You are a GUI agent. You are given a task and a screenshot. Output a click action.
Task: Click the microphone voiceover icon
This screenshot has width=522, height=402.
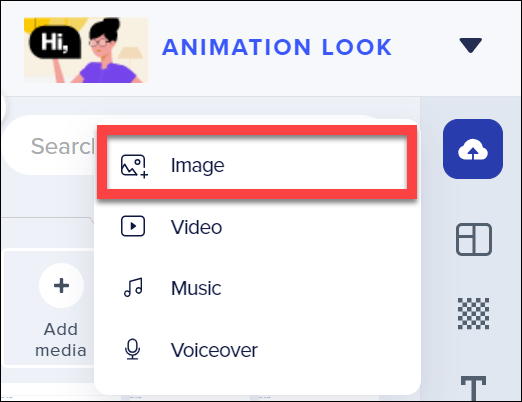pos(132,349)
